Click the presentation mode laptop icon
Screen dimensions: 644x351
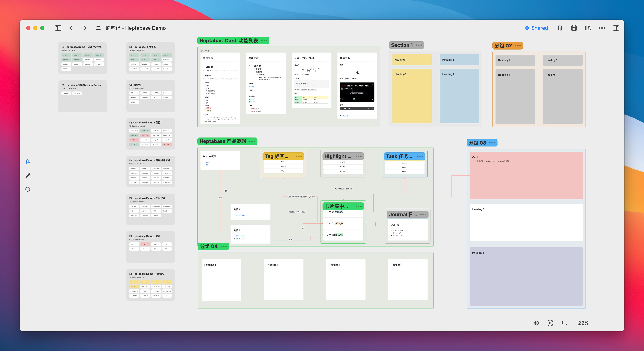tap(564, 323)
